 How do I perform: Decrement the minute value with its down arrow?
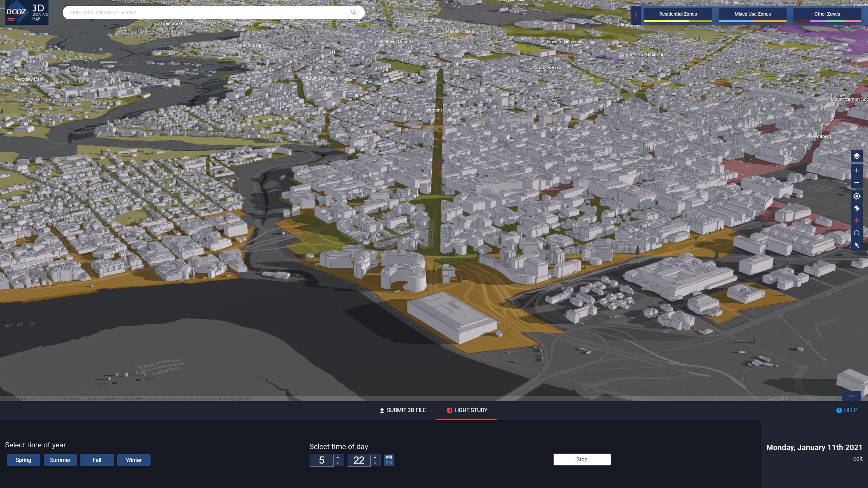374,463
